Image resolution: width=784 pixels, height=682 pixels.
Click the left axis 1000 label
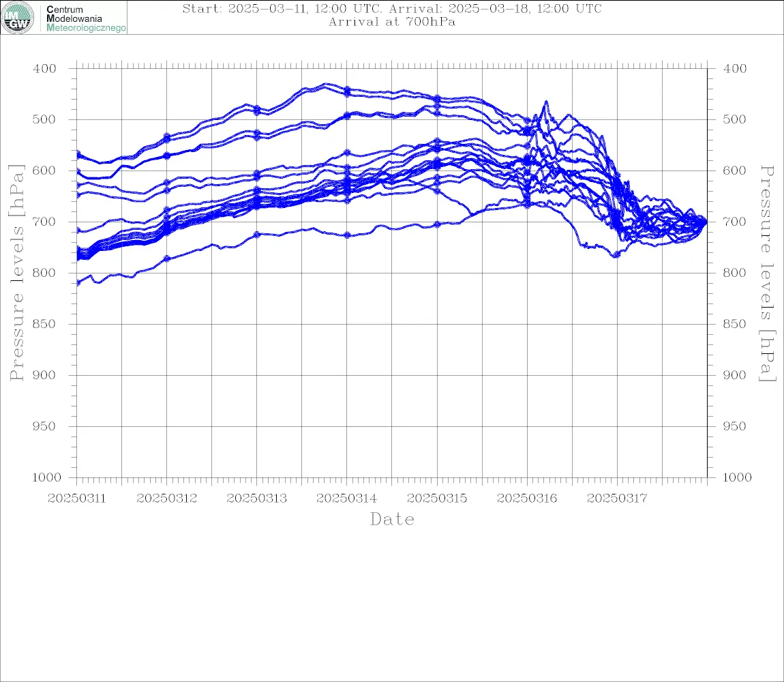click(x=46, y=477)
